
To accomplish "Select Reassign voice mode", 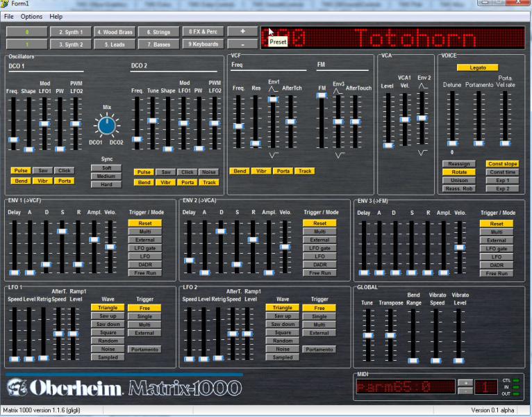I will [x=459, y=164].
